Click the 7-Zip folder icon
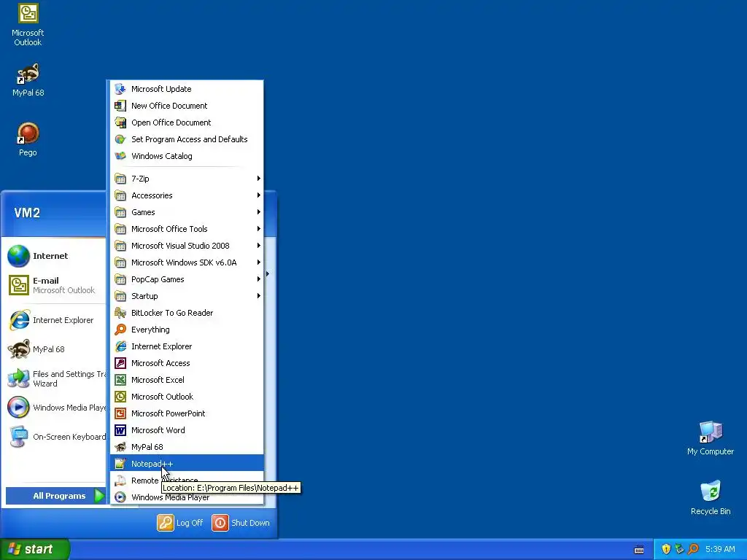This screenshot has width=747, height=560. [x=120, y=179]
